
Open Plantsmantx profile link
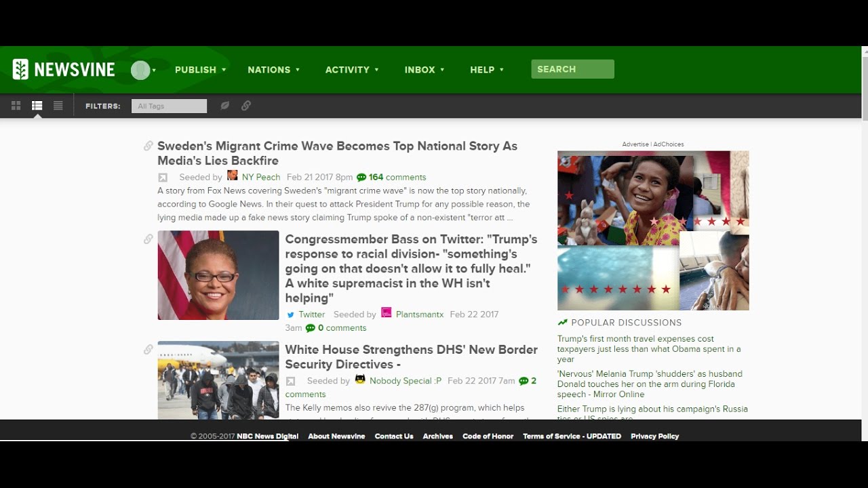pos(420,314)
